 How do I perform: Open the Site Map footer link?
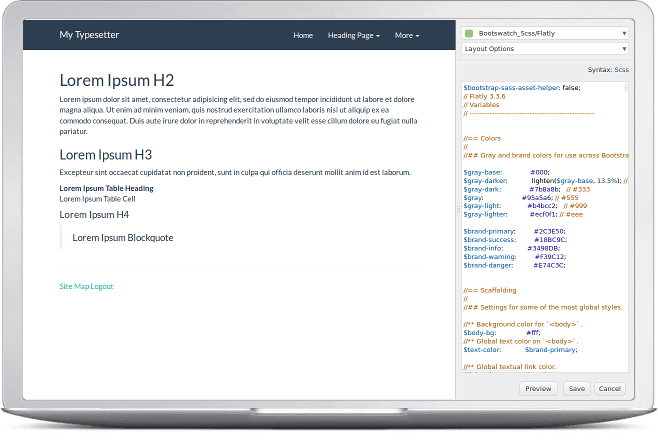(x=74, y=286)
